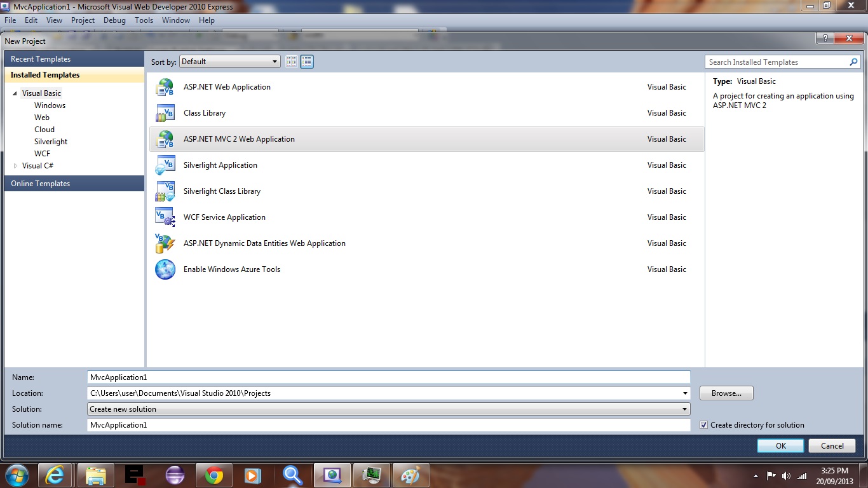Click the Browse... button

(x=726, y=393)
